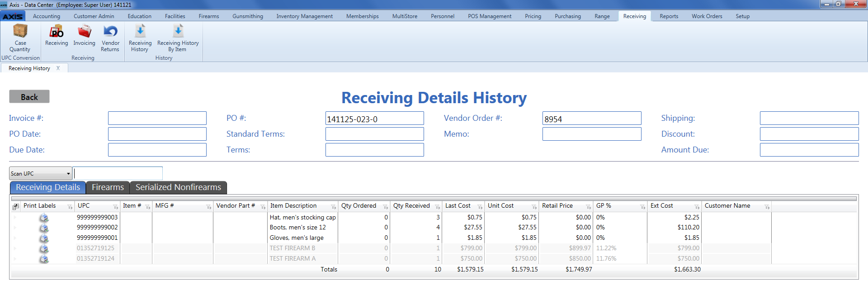Filter the Item # column

[148, 207]
